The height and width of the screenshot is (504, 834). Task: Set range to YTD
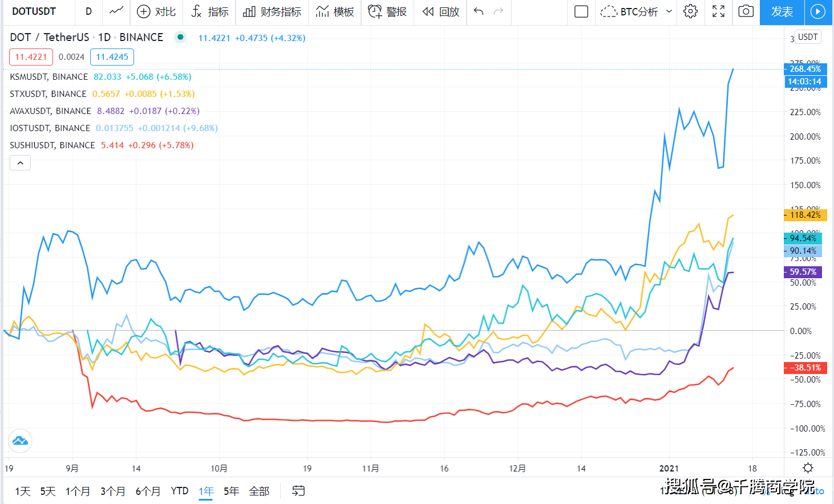(x=180, y=491)
